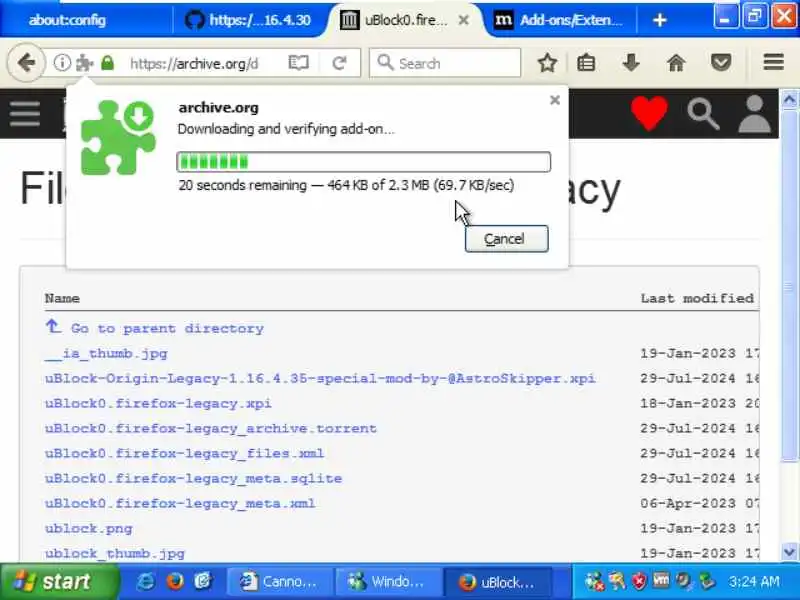Viewport: 800px width, 600px height.
Task: Open the uBlock0.firefox-legacy.xpi link
Action: [158, 404]
